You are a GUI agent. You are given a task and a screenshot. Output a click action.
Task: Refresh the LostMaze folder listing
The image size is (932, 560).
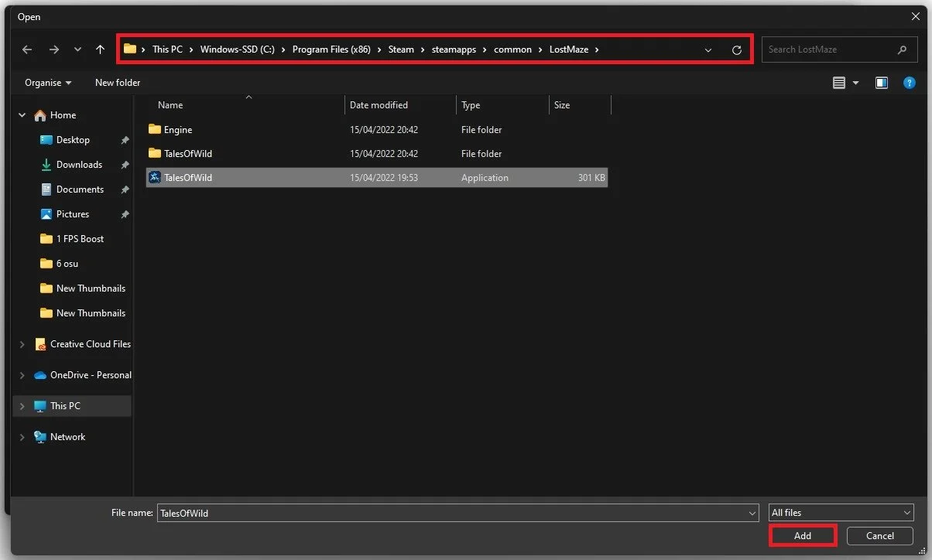pos(737,50)
